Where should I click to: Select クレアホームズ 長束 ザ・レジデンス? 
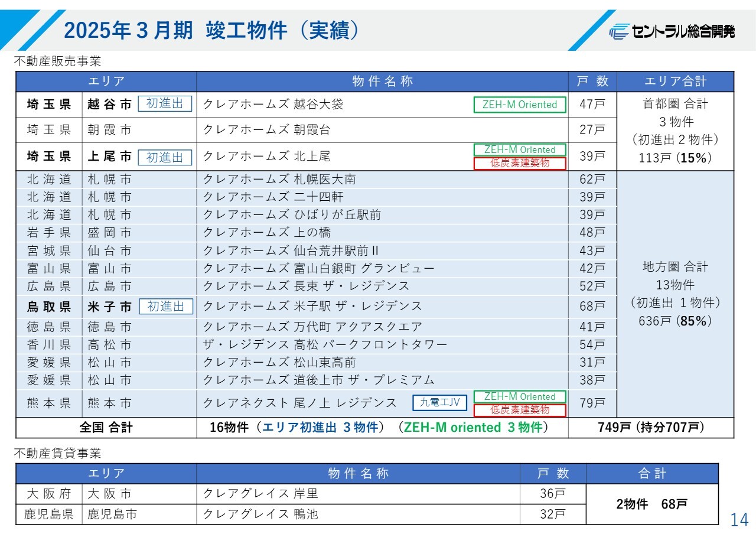[306, 286]
